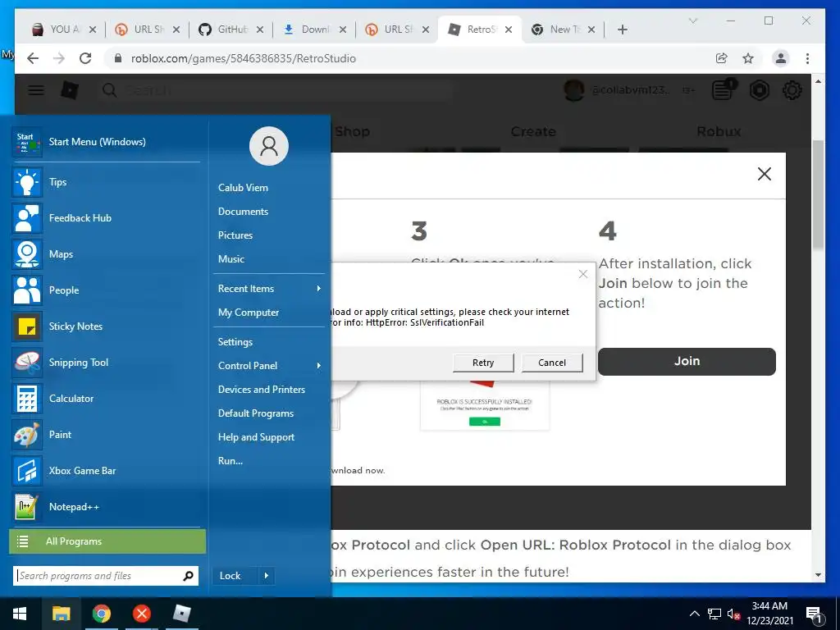Open the Windows notification center

814,614
